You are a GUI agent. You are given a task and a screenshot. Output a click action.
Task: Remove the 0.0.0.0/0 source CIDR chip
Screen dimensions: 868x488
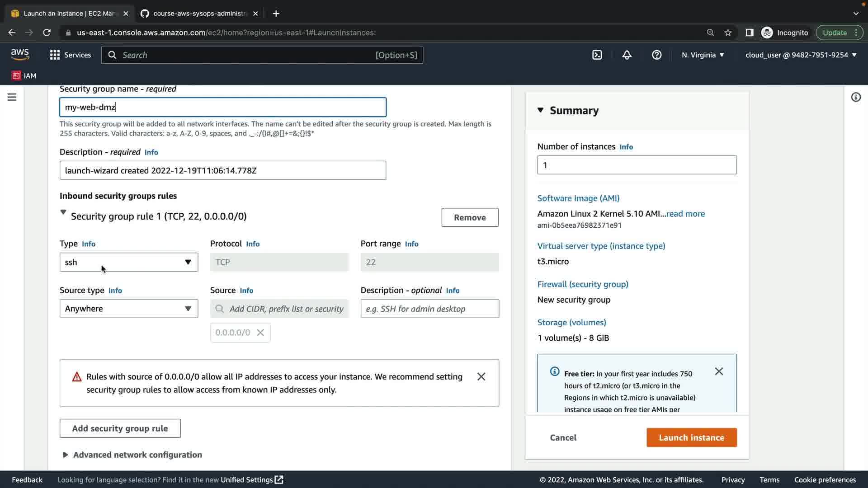pos(260,333)
